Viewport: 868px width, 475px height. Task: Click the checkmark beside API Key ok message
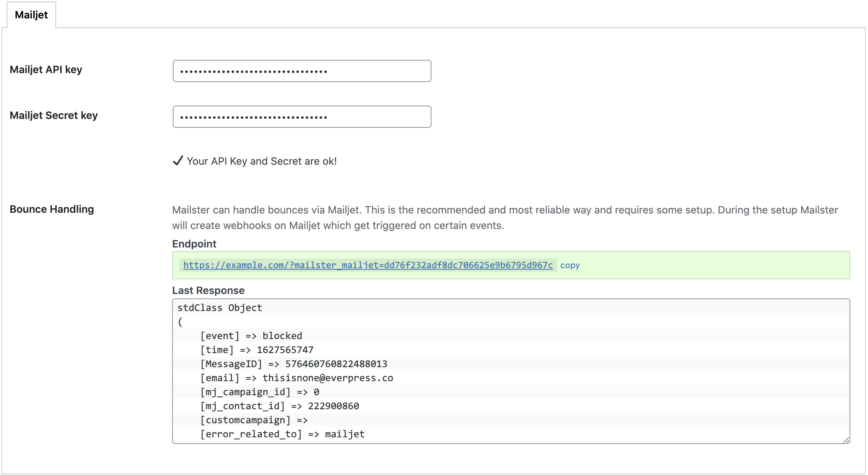tap(178, 161)
